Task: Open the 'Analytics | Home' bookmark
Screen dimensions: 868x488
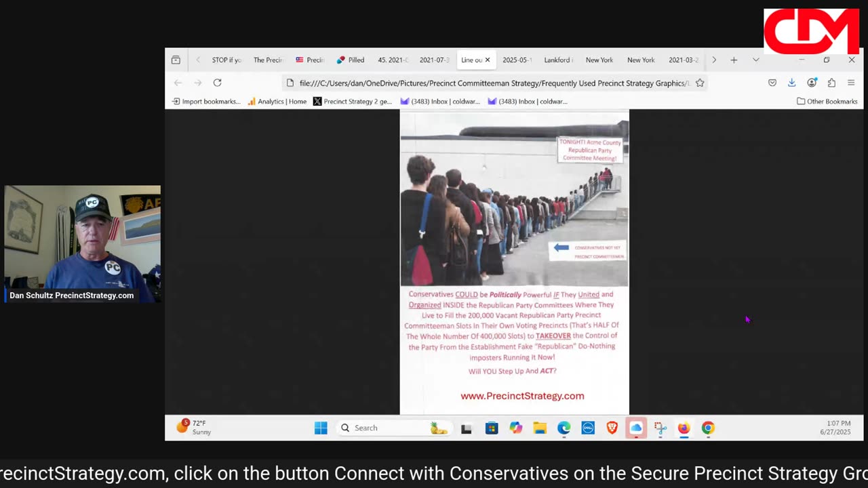Action: click(x=277, y=102)
